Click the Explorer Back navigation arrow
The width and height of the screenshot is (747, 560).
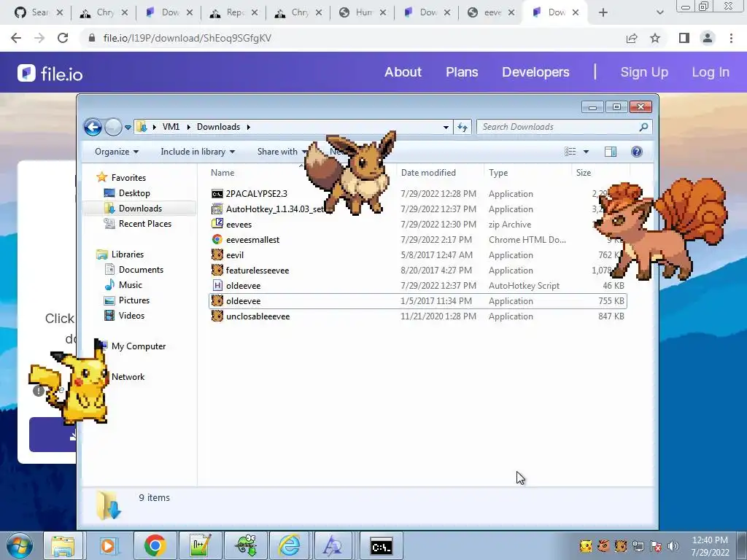pos(93,127)
